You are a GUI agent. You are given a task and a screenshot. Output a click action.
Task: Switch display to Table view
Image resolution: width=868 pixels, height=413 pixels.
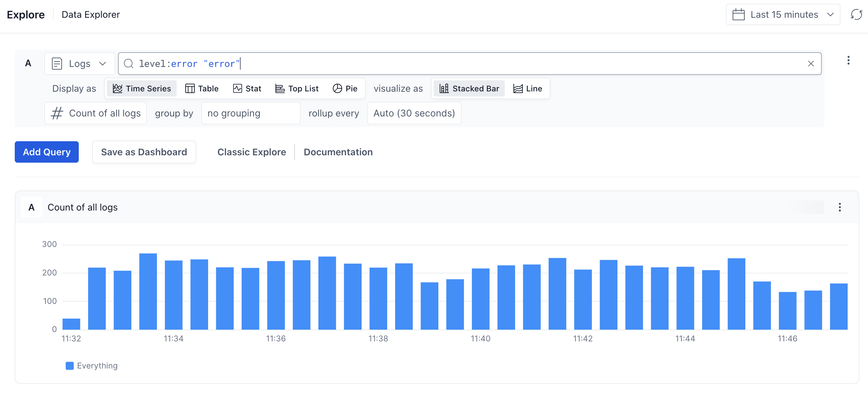click(x=202, y=89)
